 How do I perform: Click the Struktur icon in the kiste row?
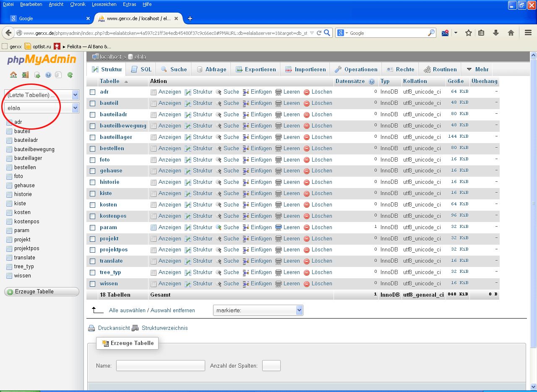coord(188,193)
